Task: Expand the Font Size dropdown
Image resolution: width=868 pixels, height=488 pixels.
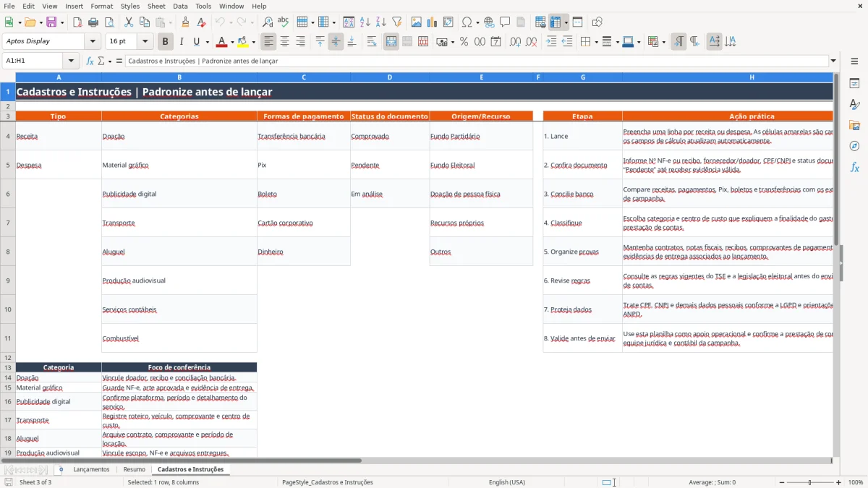Action: click(145, 41)
